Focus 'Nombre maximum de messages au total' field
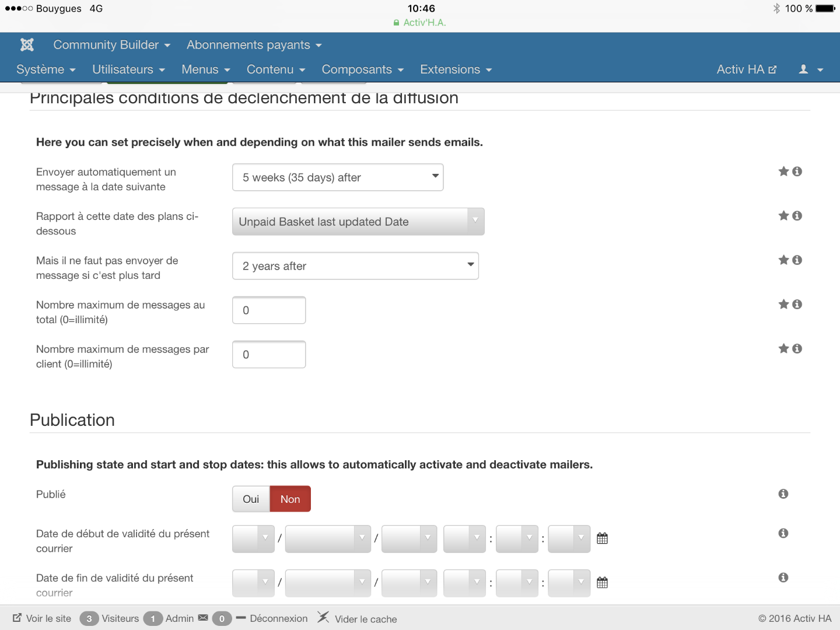840x630 pixels. 269,310
